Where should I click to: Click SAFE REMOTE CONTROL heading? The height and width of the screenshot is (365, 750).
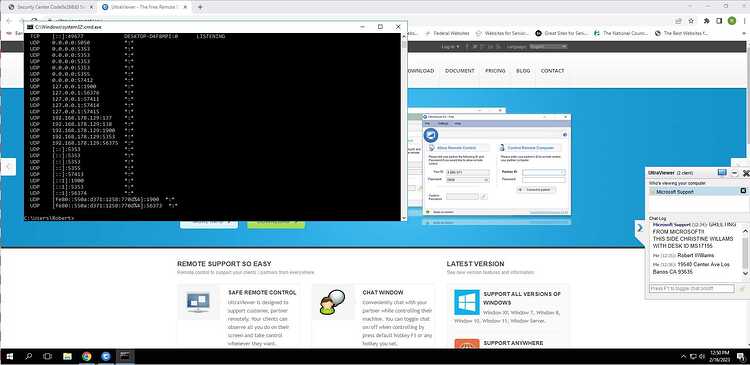(262, 292)
